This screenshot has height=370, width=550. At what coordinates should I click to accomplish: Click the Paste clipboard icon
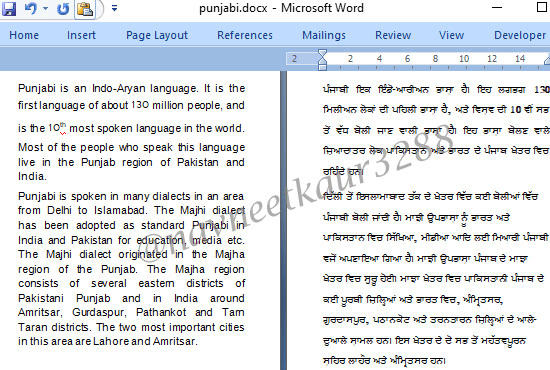85,9
